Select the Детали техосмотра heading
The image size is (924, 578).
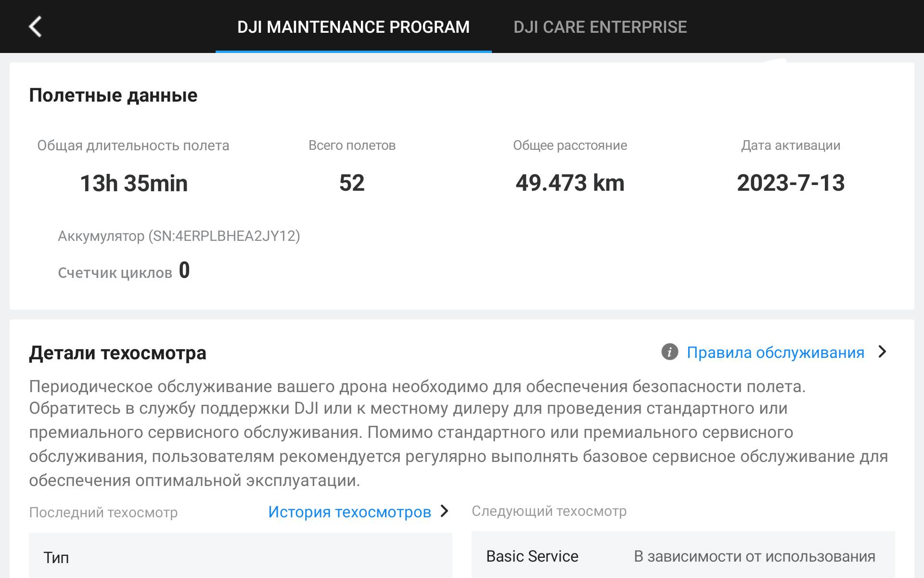117,353
